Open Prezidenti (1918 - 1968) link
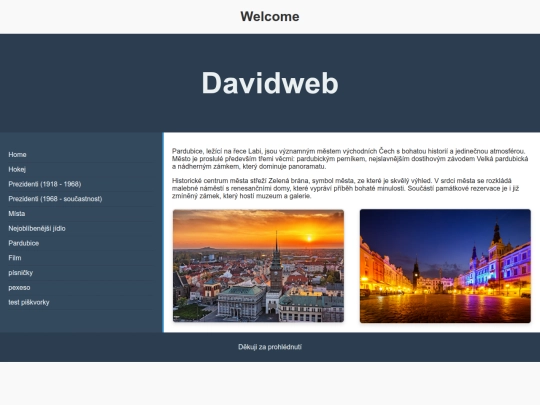Screen dimensions: 540x405 pyautogui.click(x=45, y=184)
